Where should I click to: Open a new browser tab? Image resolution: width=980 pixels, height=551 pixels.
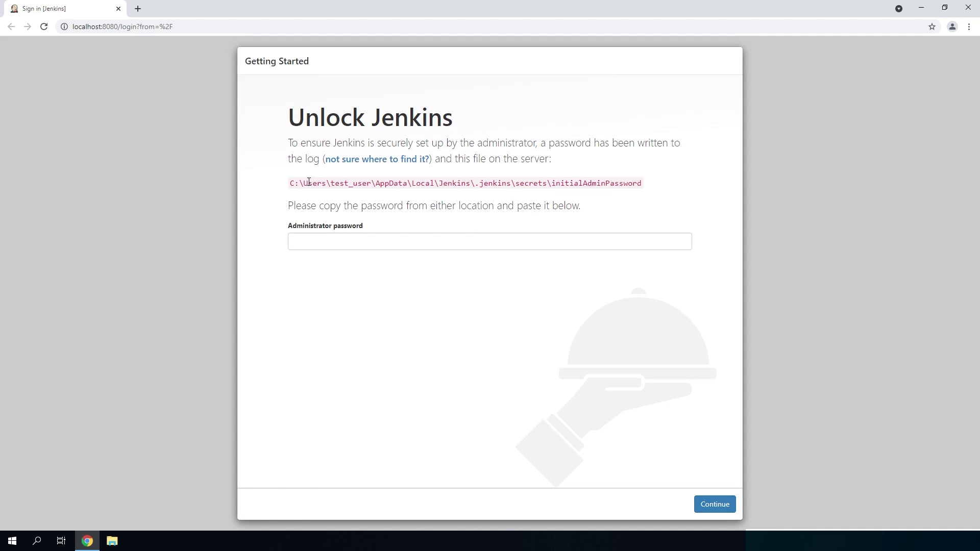tap(138, 9)
